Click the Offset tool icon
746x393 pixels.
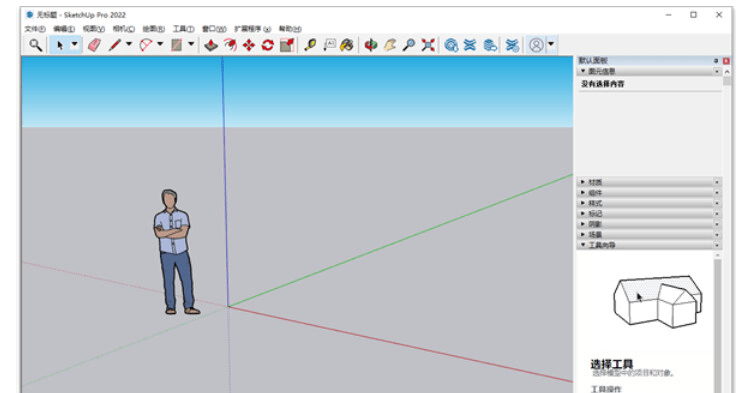(x=230, y=45)
